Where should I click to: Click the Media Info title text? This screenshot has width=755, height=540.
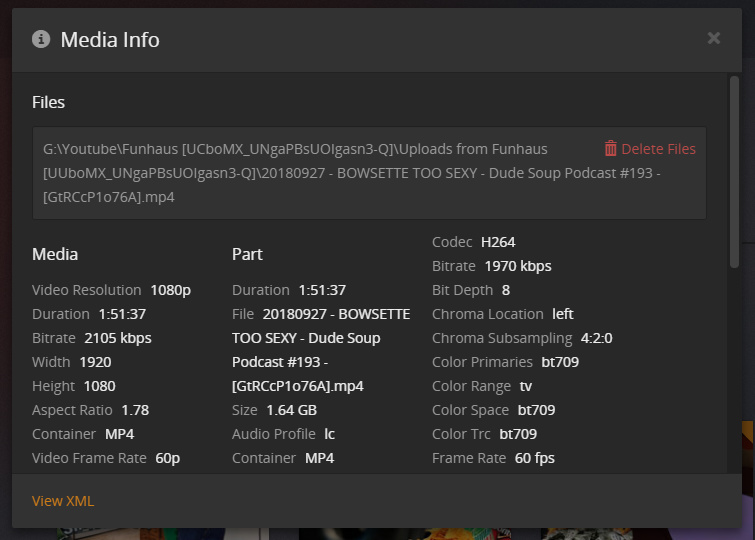pyautogui.click(x=110, y=40)
